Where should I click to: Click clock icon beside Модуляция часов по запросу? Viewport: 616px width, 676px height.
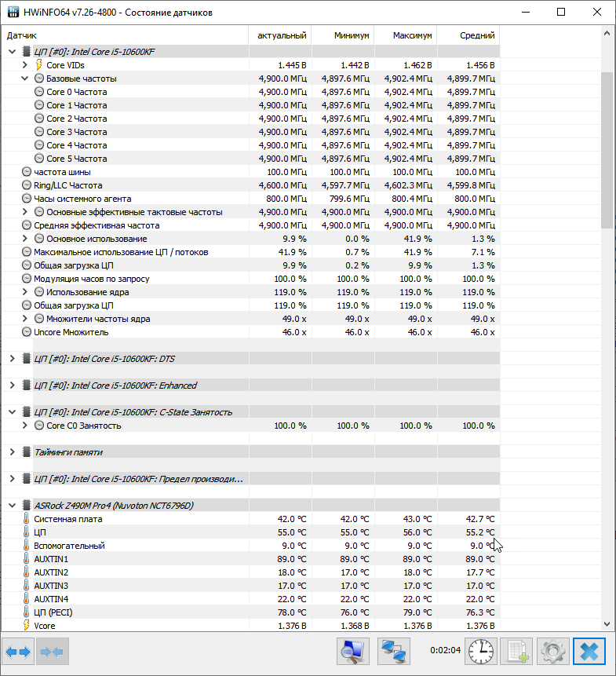point(27,279)
